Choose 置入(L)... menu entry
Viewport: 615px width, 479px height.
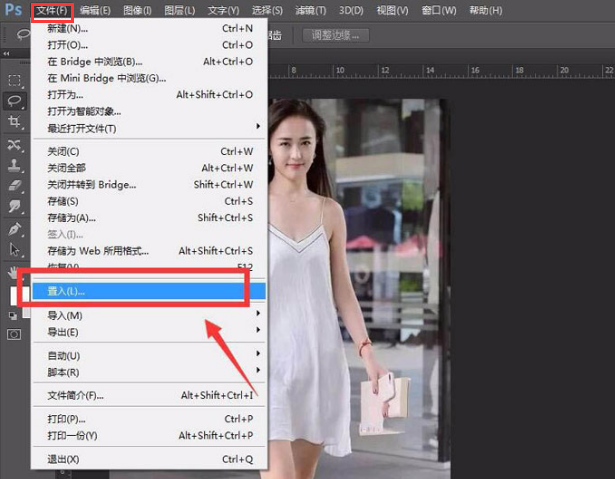point(149,291)
